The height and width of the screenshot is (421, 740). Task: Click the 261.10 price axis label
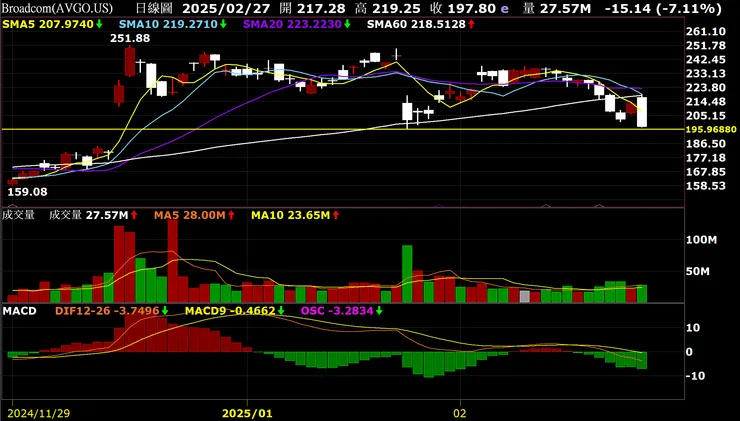click(x=705, y=31)
